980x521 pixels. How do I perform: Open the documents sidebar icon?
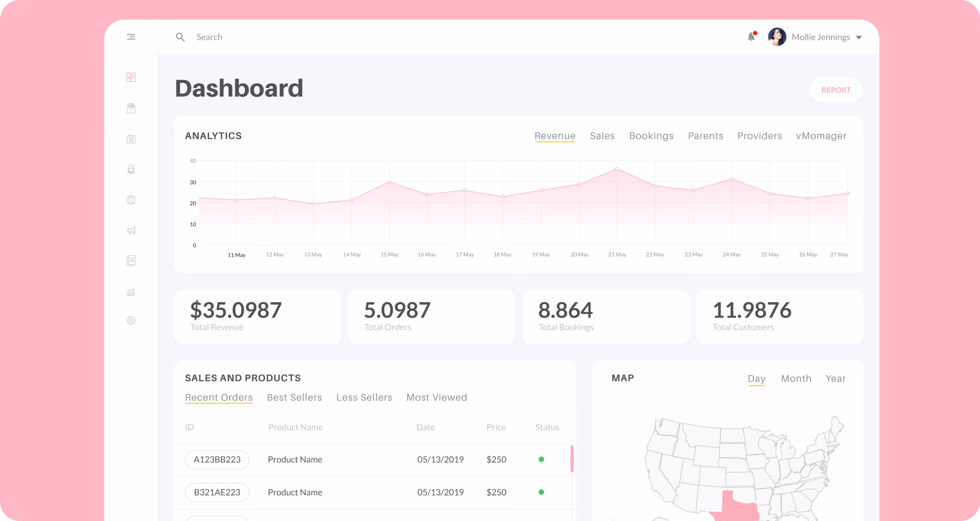pos(131,260)
